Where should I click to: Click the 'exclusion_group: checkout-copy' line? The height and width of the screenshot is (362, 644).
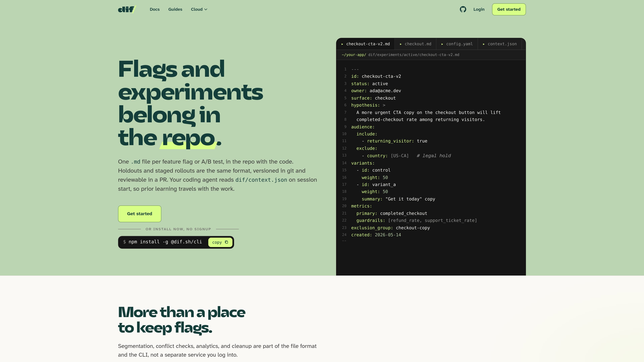(390, 228)
